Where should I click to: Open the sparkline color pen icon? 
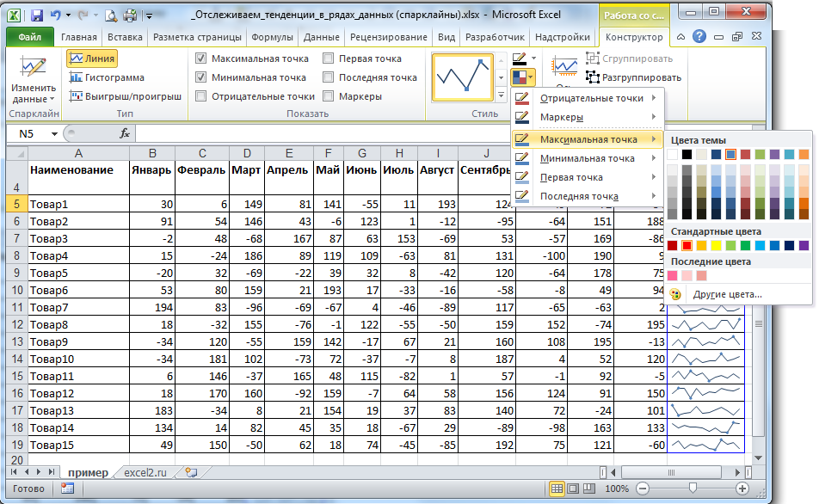520,58
